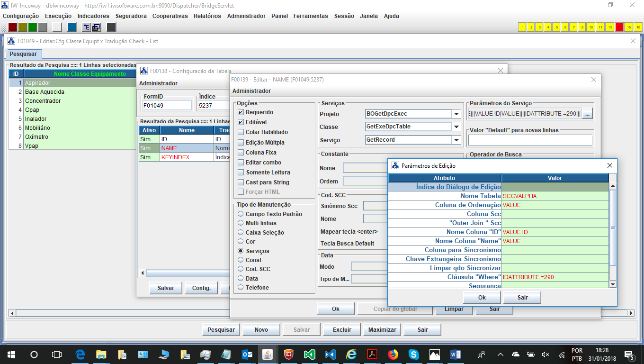
Task: Open the Classe combo box list
Action: [456, 127]
